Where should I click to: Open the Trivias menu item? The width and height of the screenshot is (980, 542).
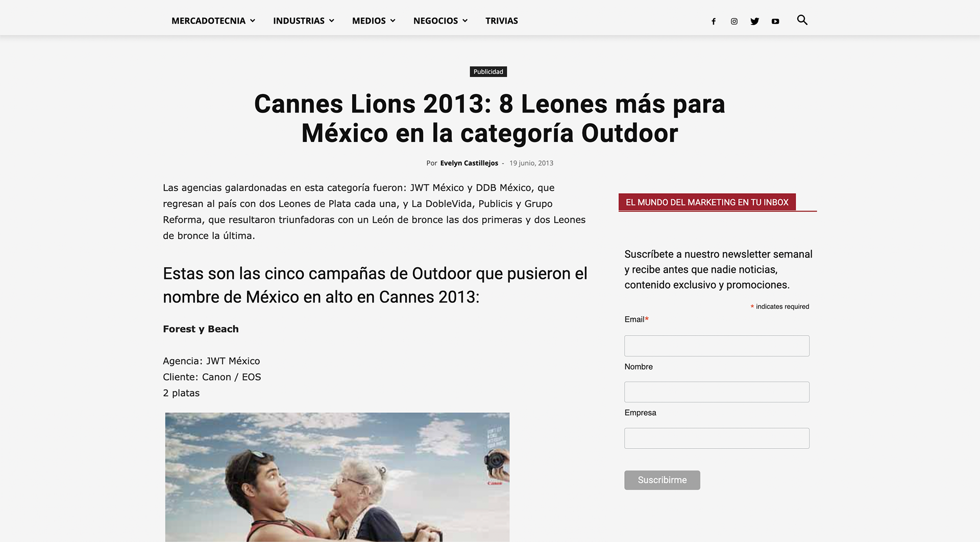501,21
